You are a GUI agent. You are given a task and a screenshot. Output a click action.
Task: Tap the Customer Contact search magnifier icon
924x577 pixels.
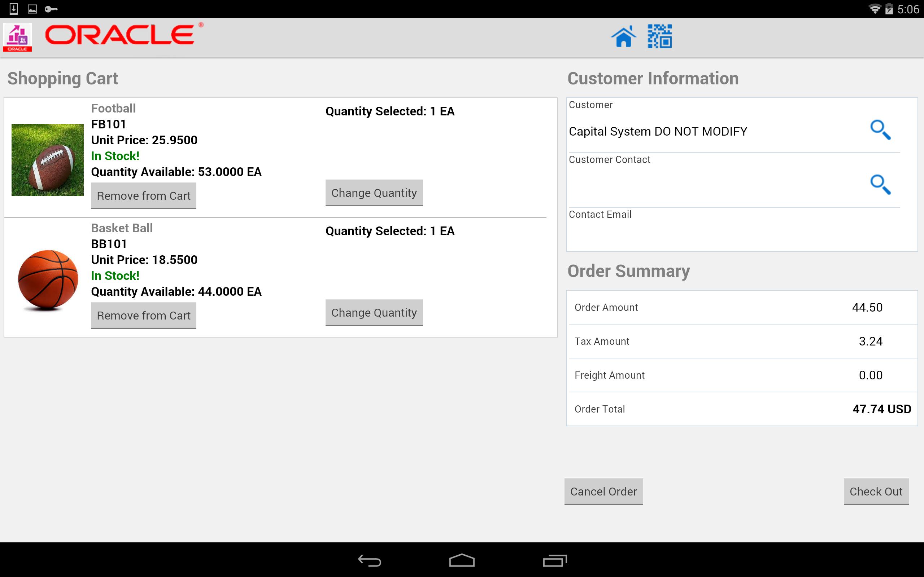(880, 185)
